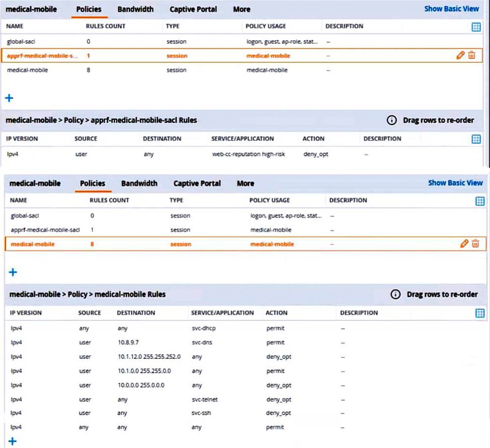490x448 pixels.
Task: Click Show Basic View link in the bottom panel
Action: click(x=455, y=183)
